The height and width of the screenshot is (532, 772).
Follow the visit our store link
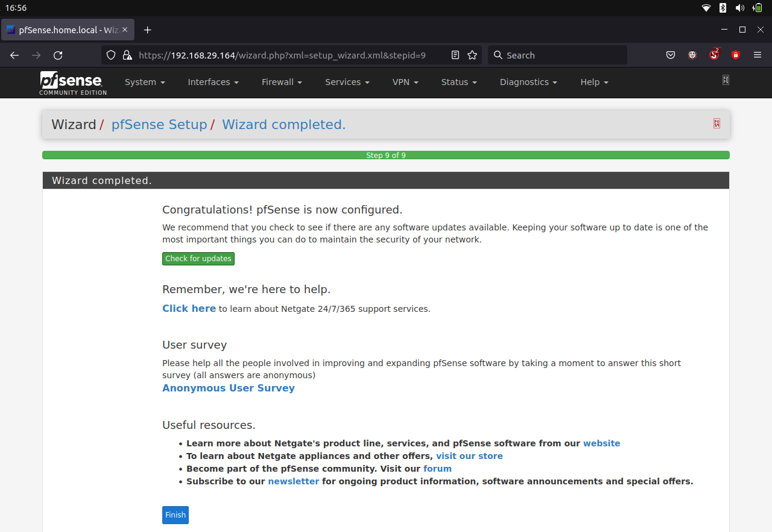pos(469,456)
